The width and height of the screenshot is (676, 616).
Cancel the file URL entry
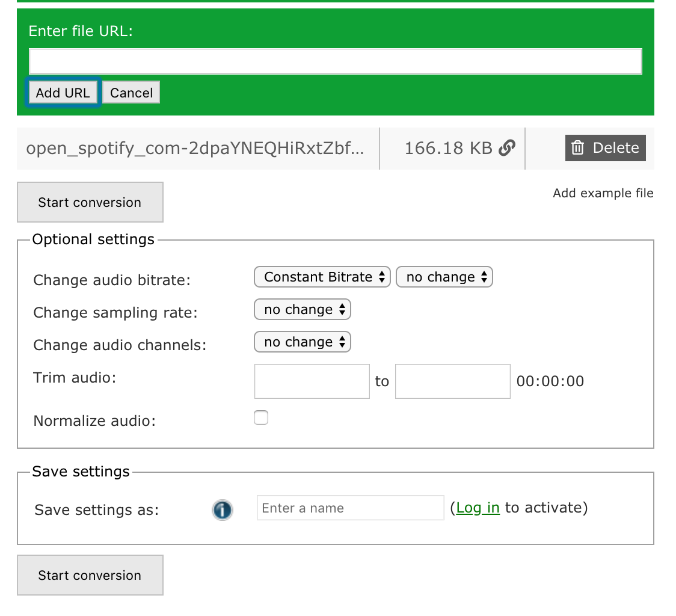(x=131, y=93)
